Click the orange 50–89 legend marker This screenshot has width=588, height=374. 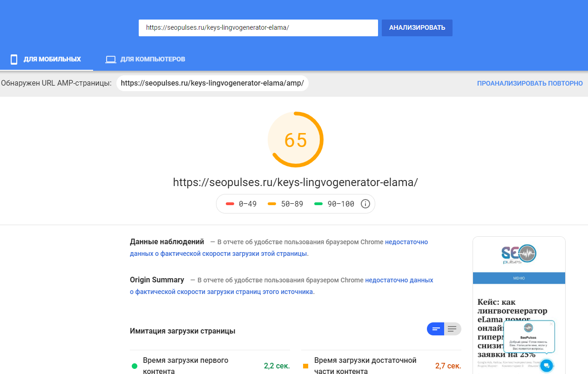[x=272, y=204]
